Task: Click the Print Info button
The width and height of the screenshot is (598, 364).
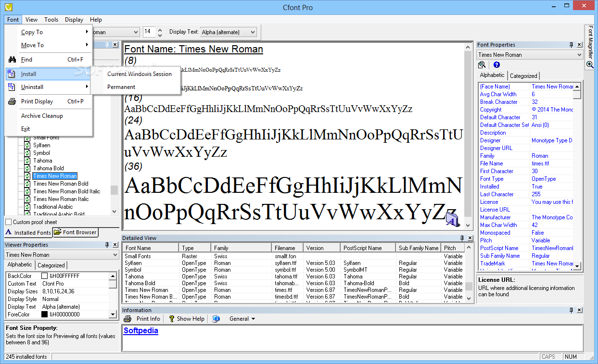Action: click(x=142, y=319)
